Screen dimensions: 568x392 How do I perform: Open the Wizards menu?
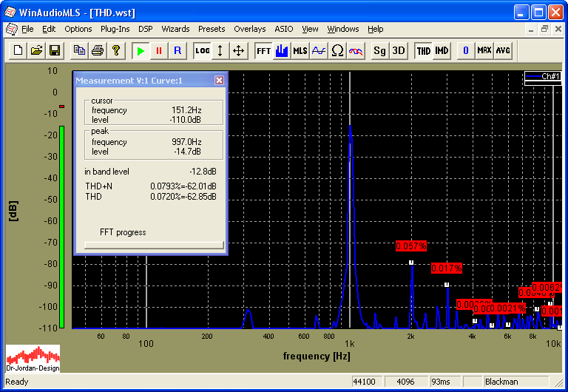coord(175,29)
